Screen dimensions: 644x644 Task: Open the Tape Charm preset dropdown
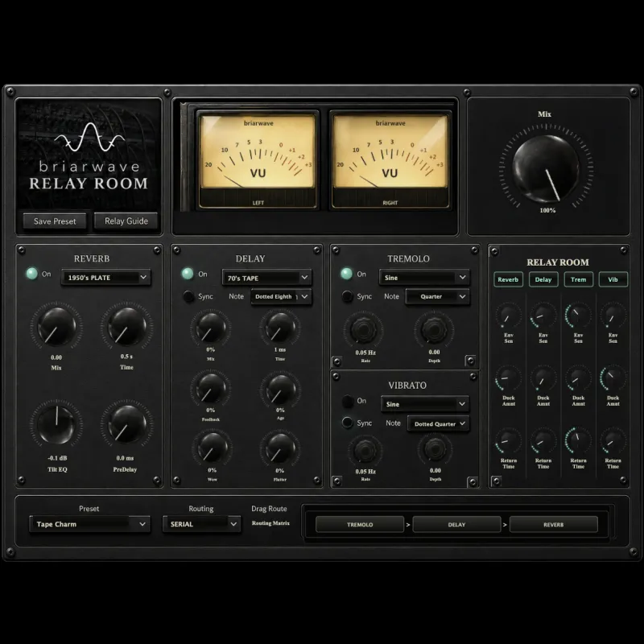(x=89, y=524)
